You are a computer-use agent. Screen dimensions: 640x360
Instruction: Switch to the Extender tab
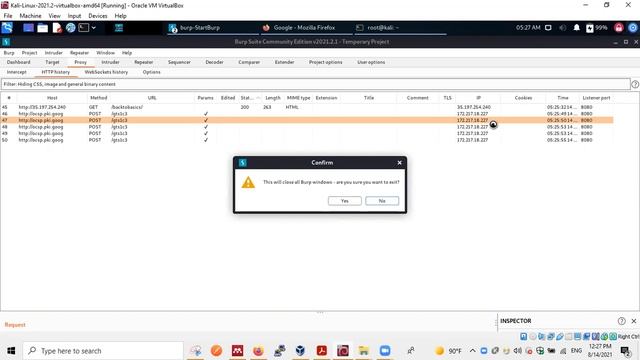284,62
